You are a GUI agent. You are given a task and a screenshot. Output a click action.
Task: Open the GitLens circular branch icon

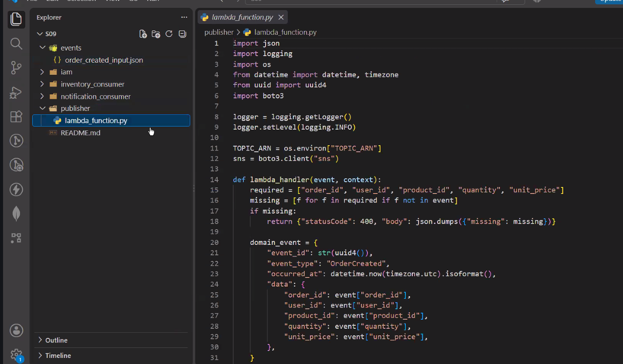click(x=16, y=140)
